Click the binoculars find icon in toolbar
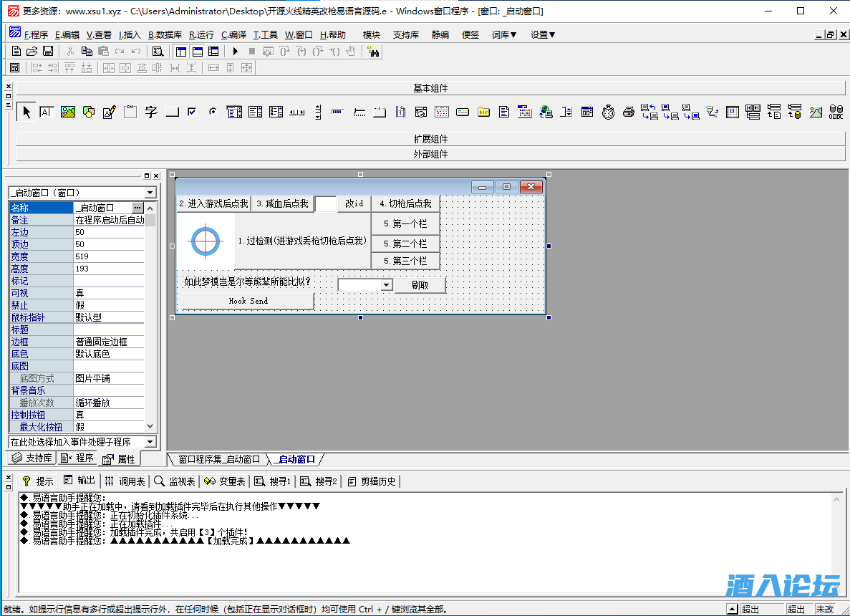The image size is (850, 616). click(x=373, y=52)
